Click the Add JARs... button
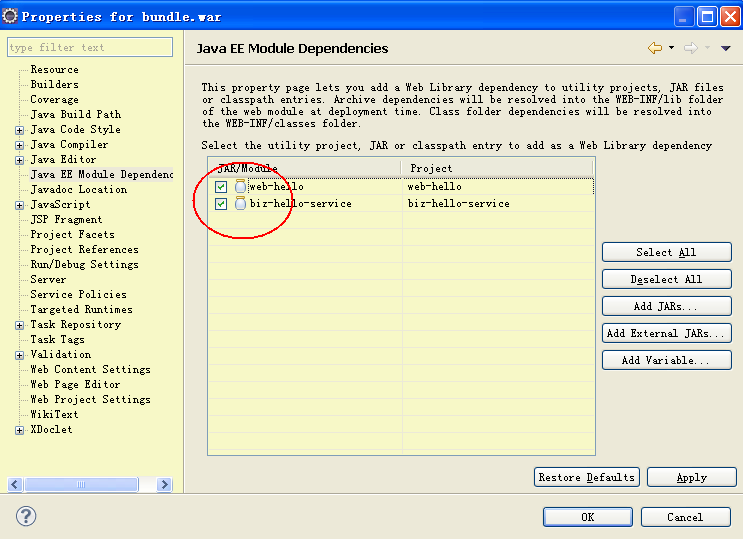Viewport: 743px width, 539px height. [x=667, y=306]
